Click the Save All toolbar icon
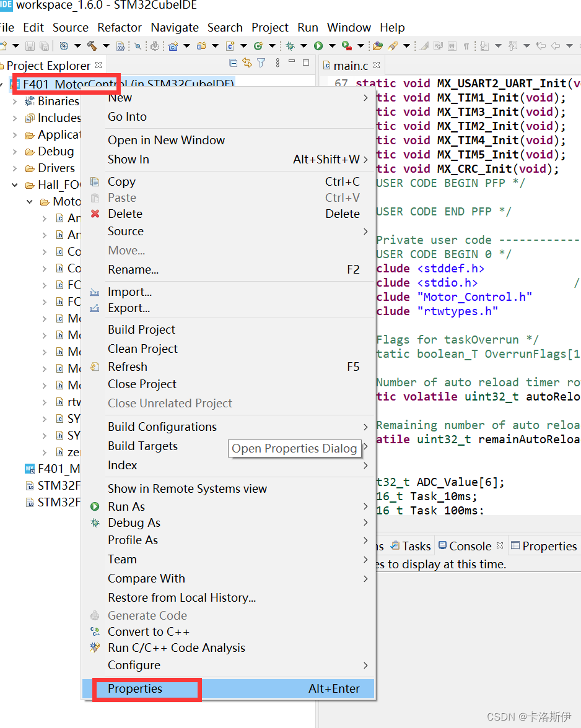Image resolution: width=581 pixels, height=728 pixels. (x=44, y=46)
